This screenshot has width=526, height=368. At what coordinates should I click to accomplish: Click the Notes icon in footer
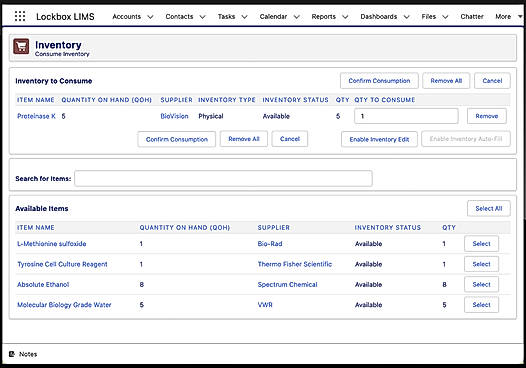click(12, 354)
